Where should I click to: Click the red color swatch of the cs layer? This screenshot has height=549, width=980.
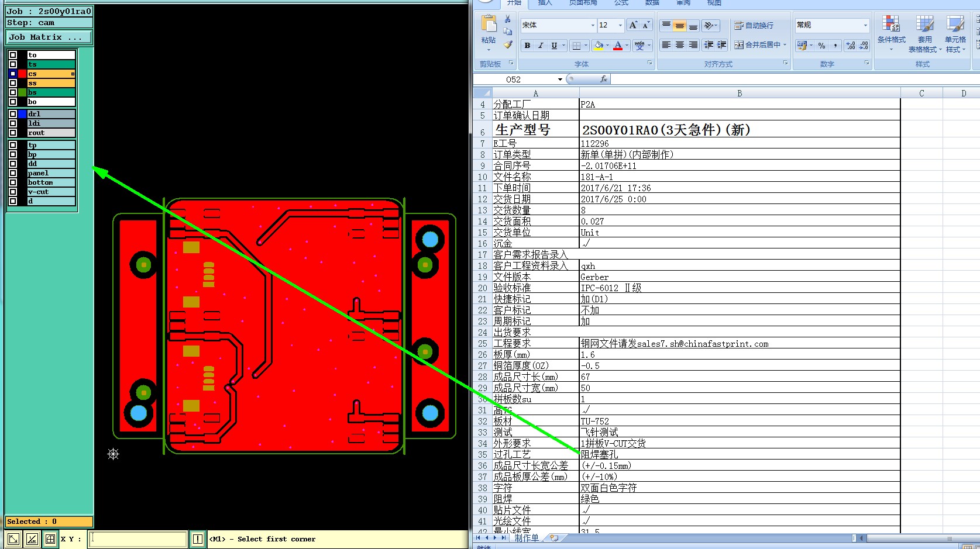click(x=22, y=74)
